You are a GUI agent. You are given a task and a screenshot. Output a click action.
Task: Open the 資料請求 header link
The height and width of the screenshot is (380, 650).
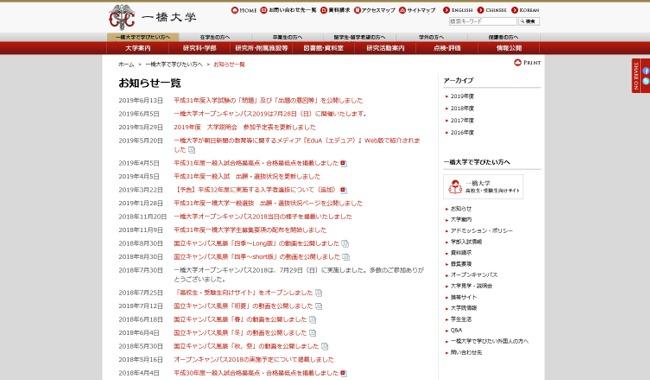pos(335,10)
